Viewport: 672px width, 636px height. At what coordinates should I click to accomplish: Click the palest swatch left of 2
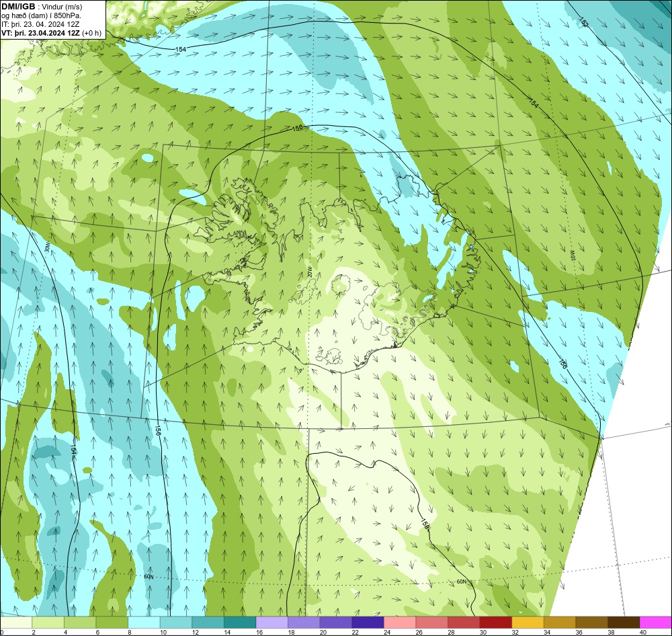tap(16, 623)
